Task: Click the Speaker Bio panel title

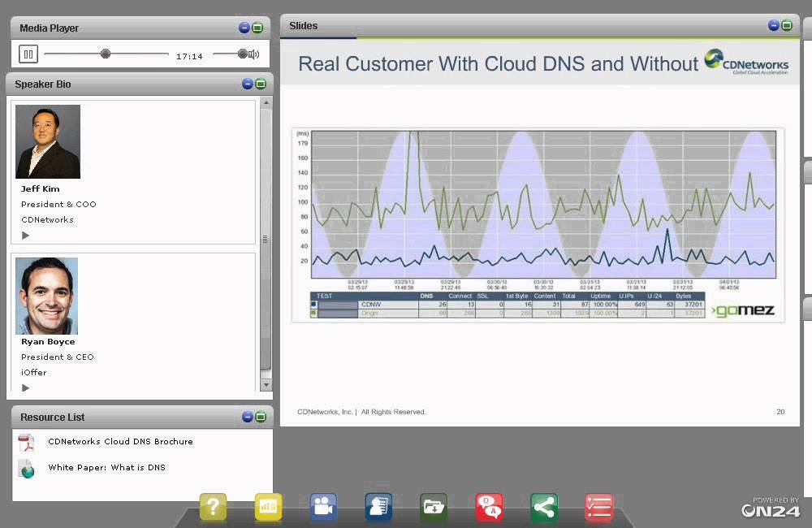Action: [43, 84]
